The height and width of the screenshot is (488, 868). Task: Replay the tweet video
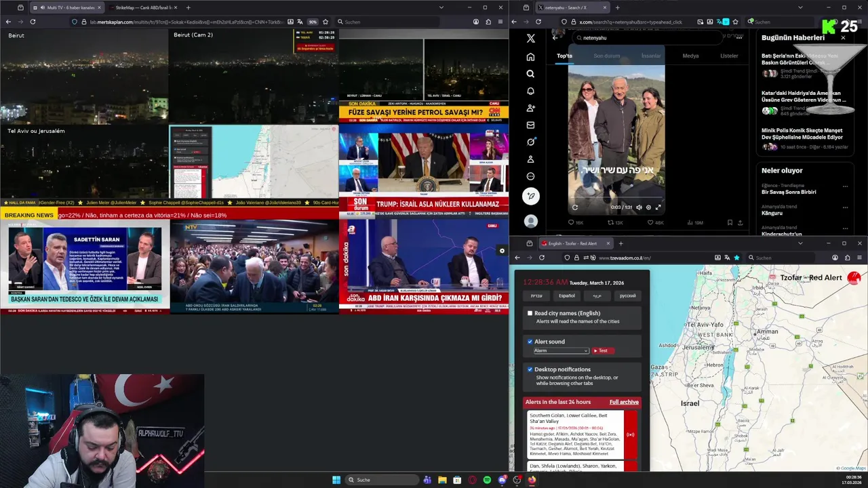(574, 207)
